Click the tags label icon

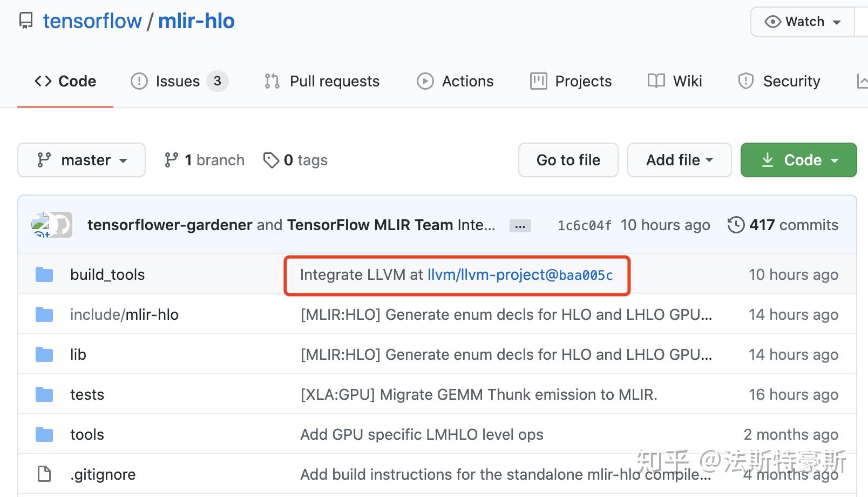pyautogui.click(x=270, y=160)
